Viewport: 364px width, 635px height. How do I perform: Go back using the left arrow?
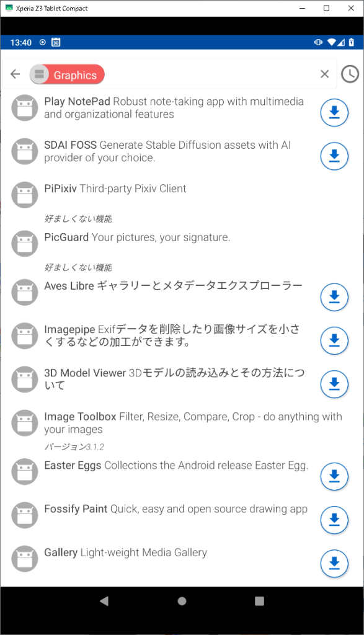click(16, 74)
